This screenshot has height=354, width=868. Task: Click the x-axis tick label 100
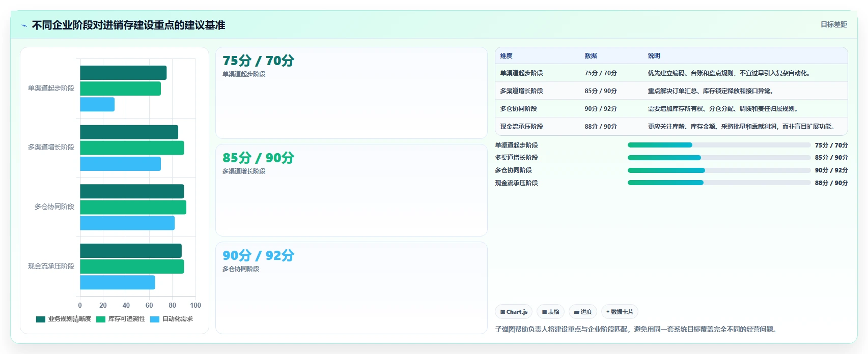click(195, 306)
